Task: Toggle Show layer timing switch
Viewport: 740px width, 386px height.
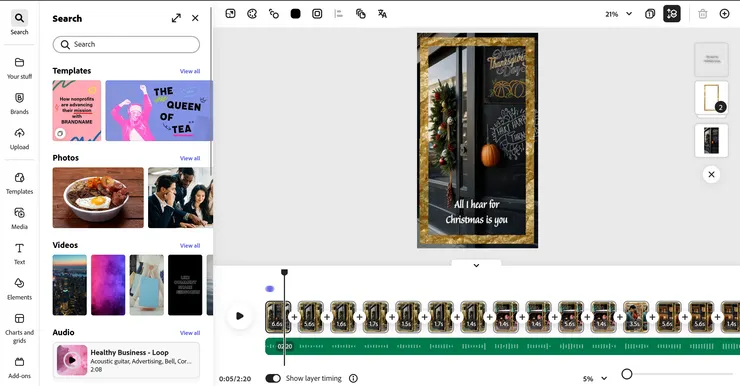Action: [x=273, y=378]
